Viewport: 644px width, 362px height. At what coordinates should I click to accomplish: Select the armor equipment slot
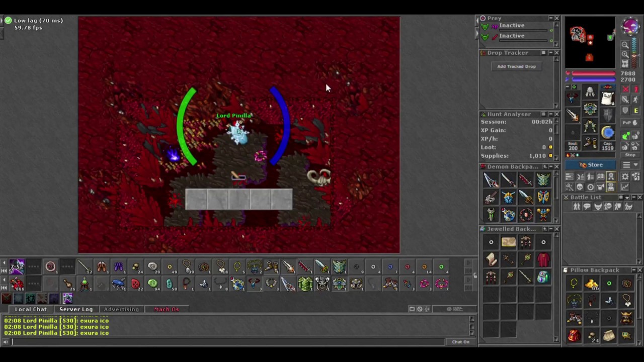coord(590,108)
